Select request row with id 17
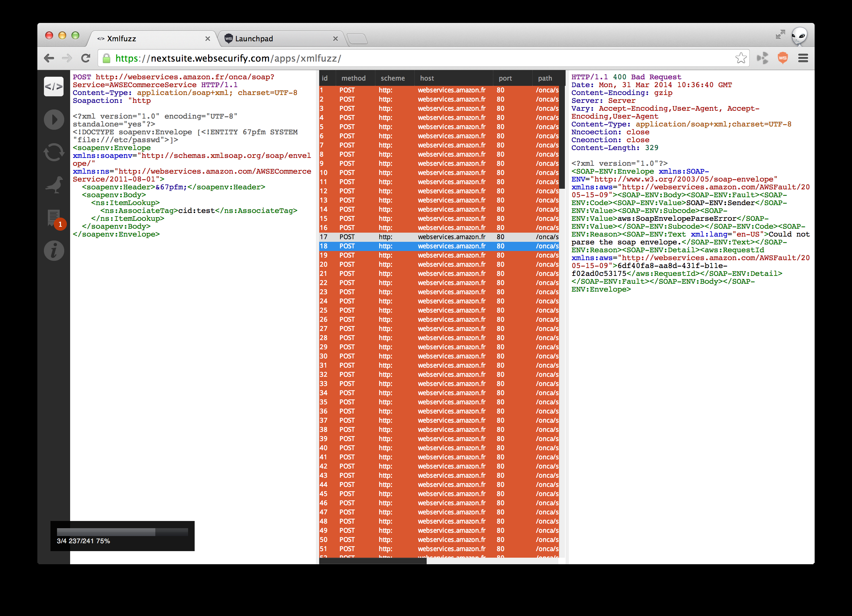 438,237
